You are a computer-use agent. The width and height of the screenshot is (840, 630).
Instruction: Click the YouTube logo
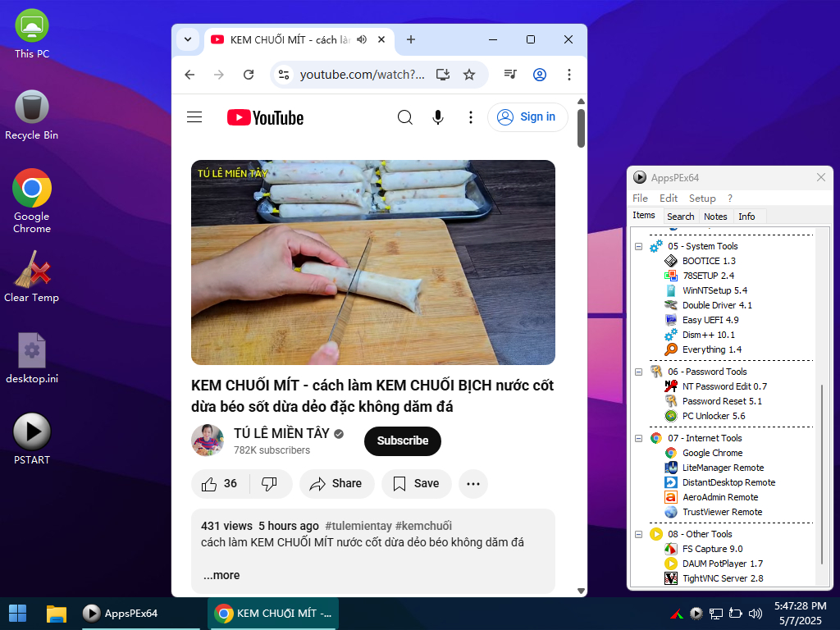[x=265, y=117]
